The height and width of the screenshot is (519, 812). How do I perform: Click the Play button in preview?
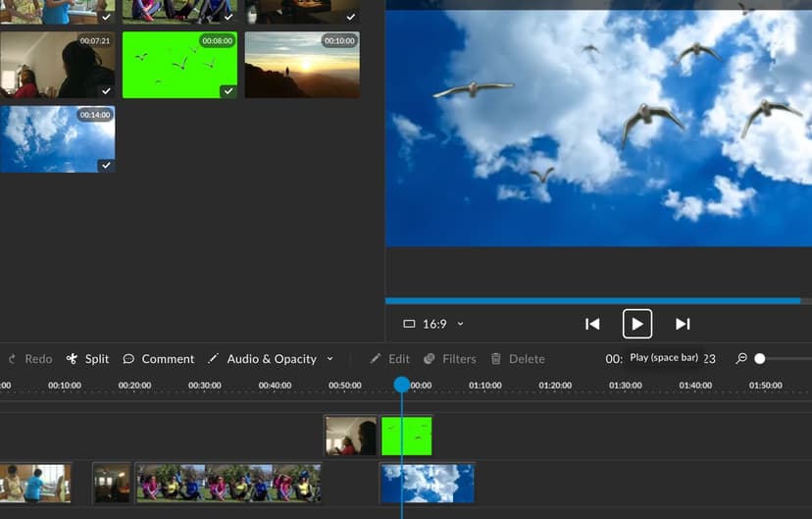tap(637, 324)
